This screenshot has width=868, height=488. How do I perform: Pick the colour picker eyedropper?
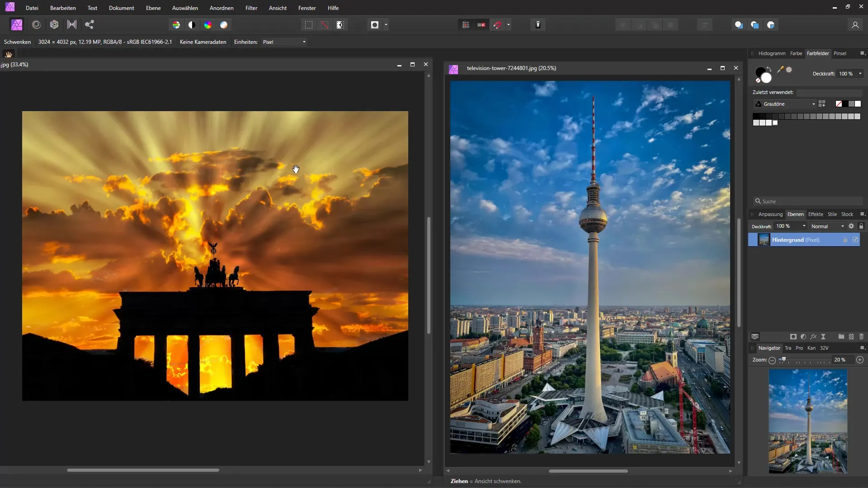pyautogui.click(x=780, y=69)
